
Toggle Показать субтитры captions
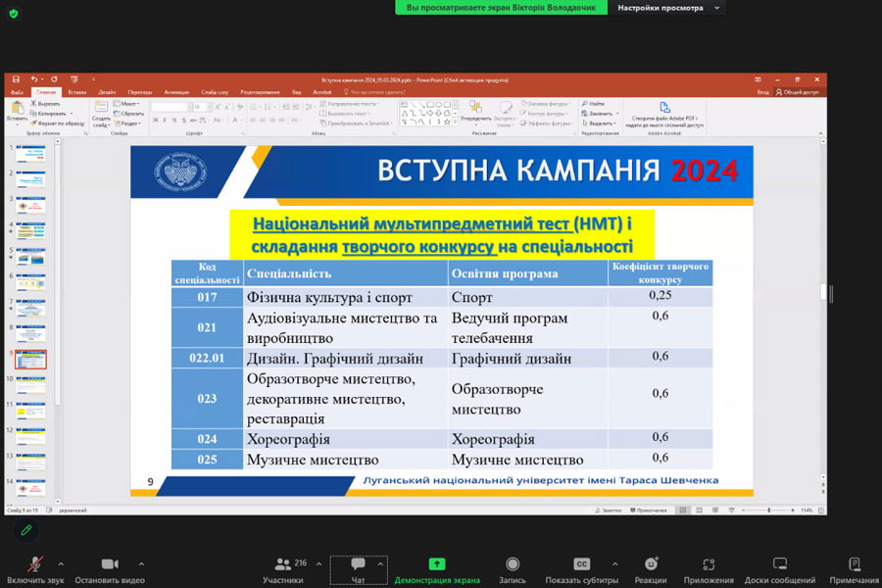click(x=581, y=568)
